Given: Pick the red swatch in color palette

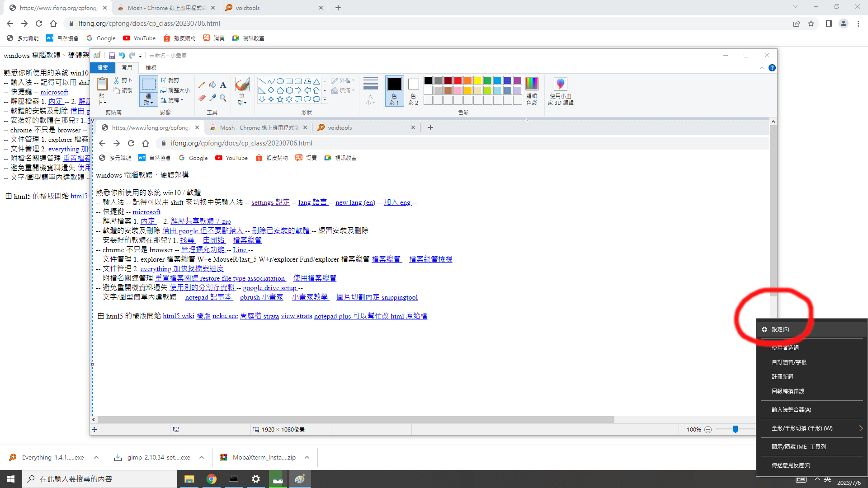Looking at the screenshot, I should (458, 80).
